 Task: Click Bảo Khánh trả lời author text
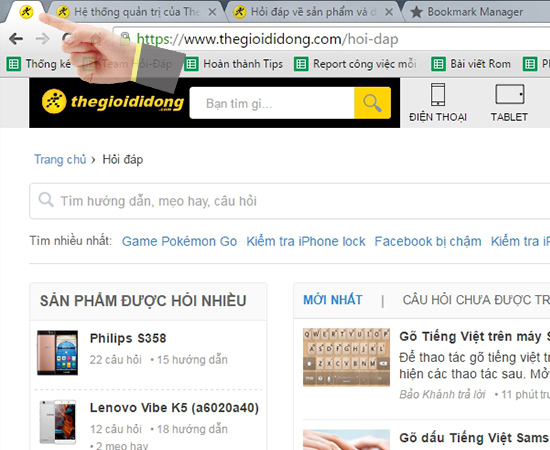tap(442, 395)
